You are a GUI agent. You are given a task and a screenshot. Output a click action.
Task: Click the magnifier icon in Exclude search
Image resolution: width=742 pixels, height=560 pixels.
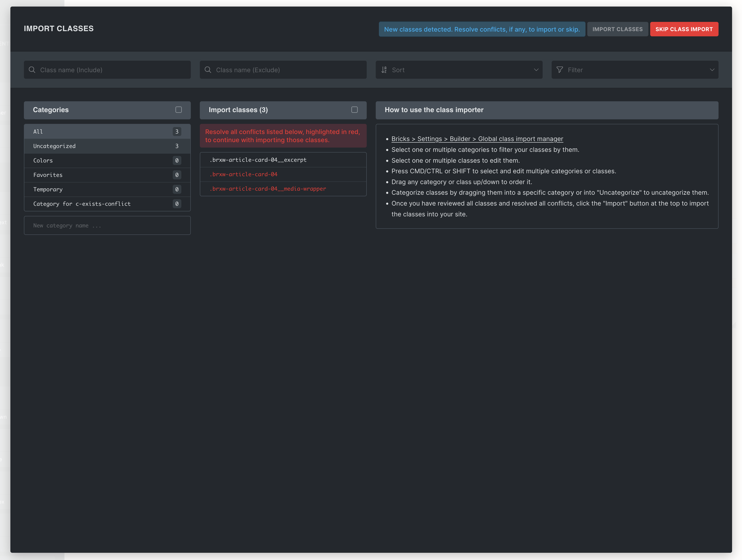pyautogui.click(x=208, y=70)
